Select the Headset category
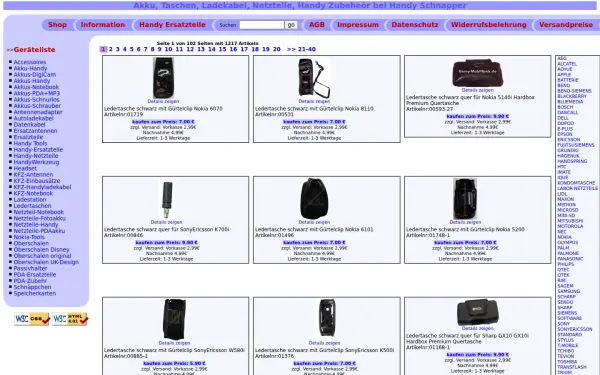 [25, 168]
